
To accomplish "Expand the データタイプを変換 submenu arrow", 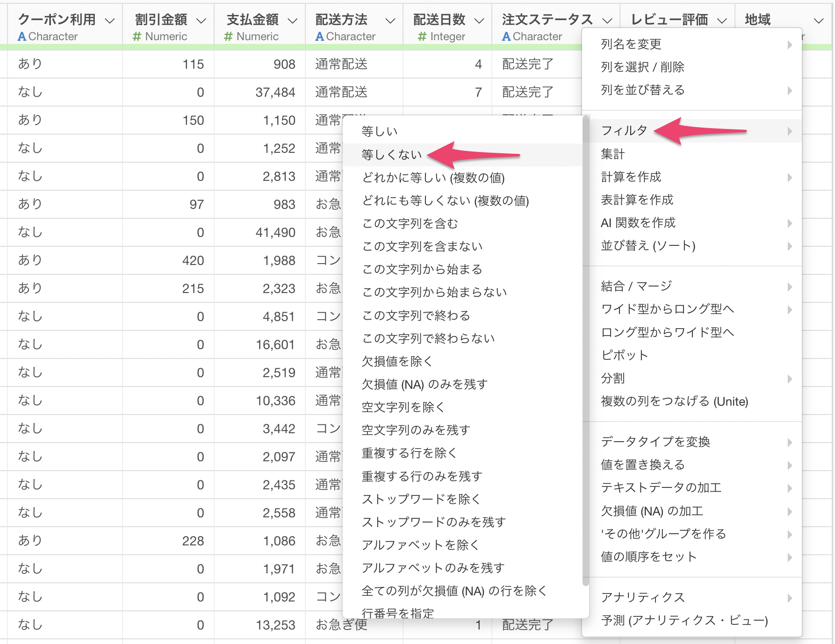I will tap(790, 442).
